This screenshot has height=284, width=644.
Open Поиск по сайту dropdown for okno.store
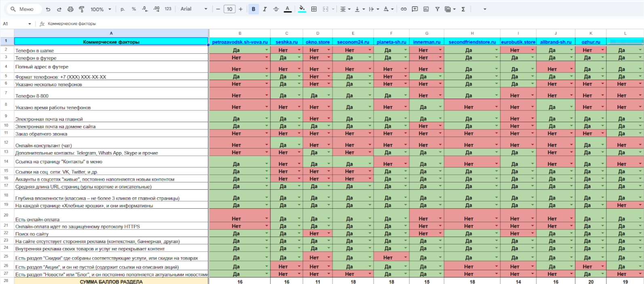(329, 233)
